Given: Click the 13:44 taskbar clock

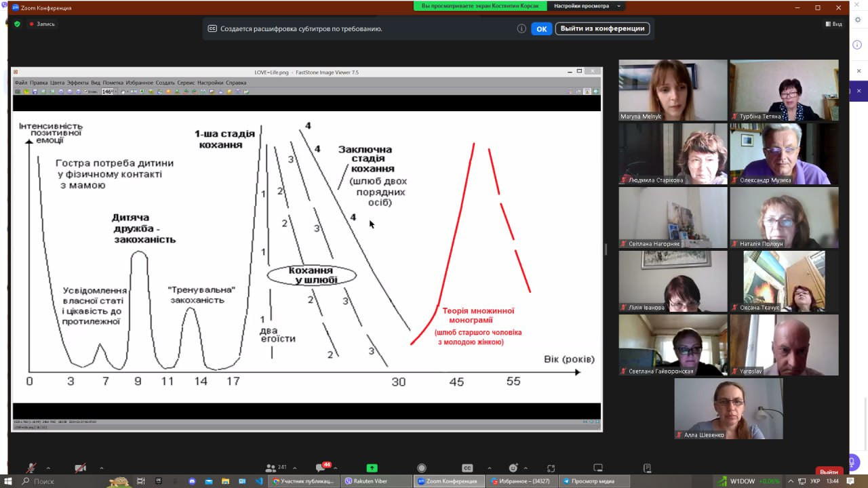Looking at the screenshot, I should click(833, 481).
